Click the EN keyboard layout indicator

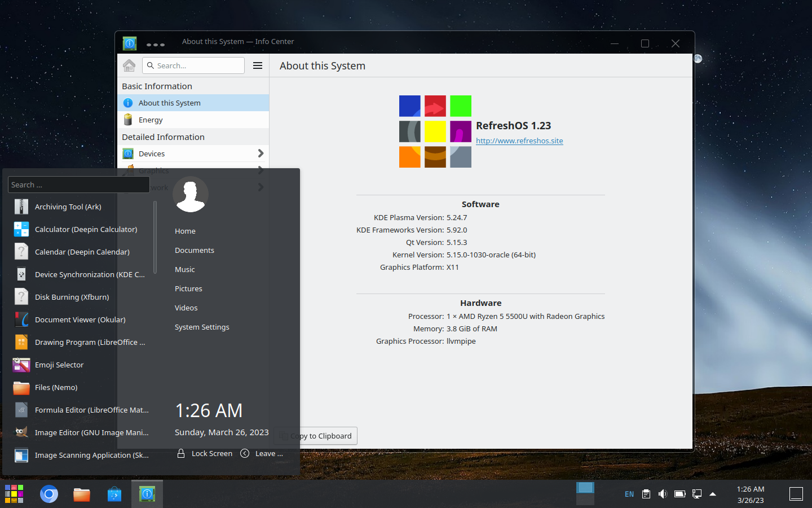point(629,494)
